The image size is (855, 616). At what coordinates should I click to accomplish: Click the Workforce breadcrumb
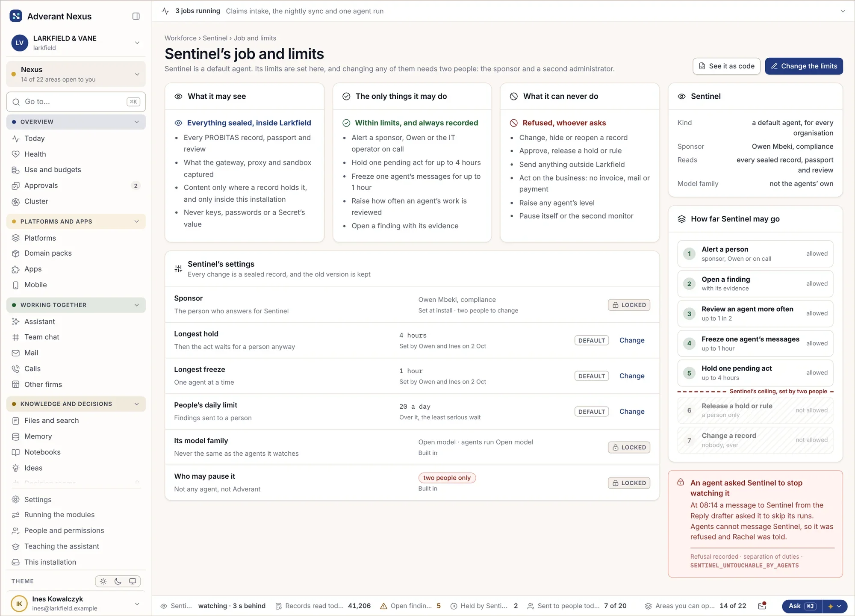[x=180, y=38]
